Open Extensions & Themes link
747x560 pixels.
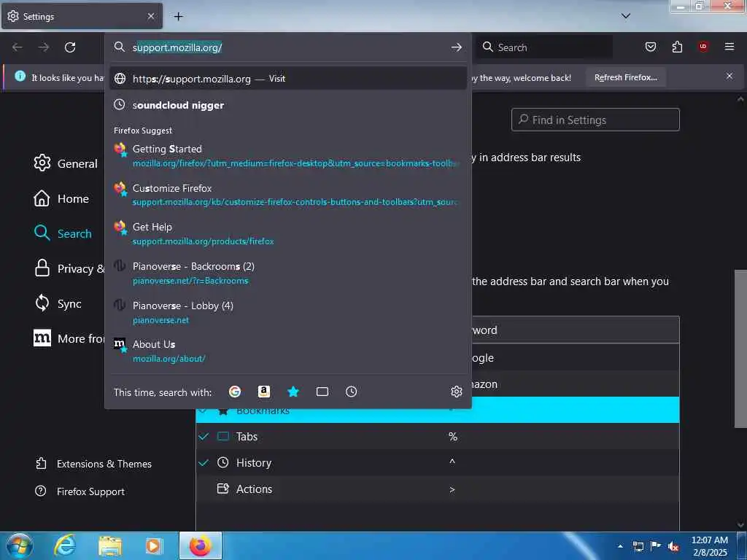coord(94,464)
